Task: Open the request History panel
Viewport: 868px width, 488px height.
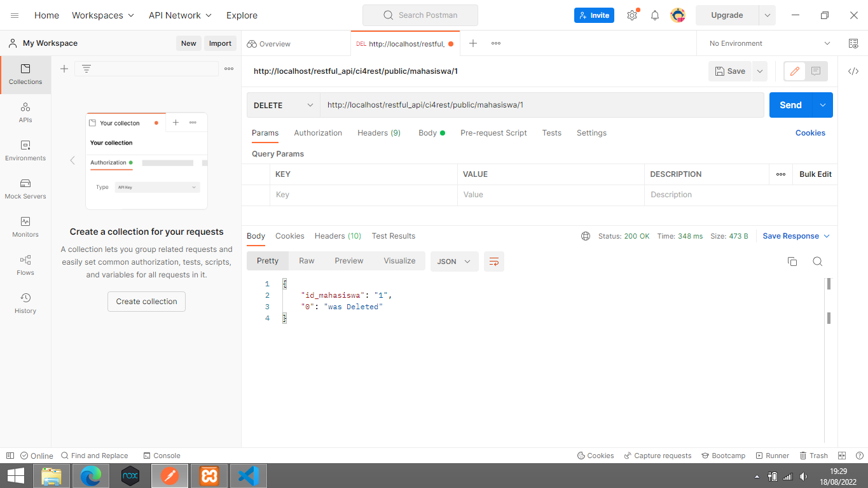Action: [x=25, y=303]
